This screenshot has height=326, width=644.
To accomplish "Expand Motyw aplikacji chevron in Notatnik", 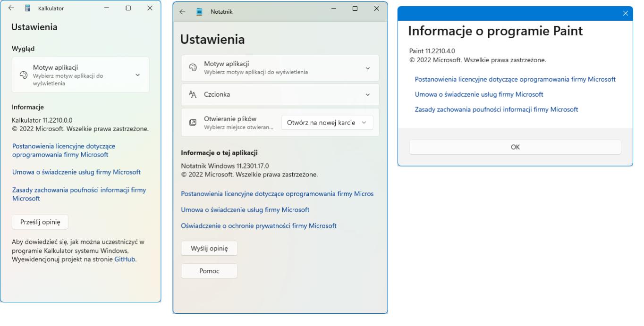I will click(x=368, y=68).
